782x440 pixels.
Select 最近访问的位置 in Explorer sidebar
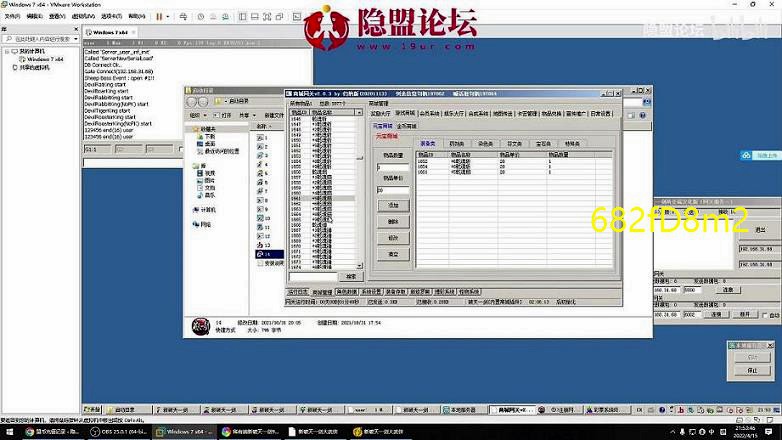point(218,151)
